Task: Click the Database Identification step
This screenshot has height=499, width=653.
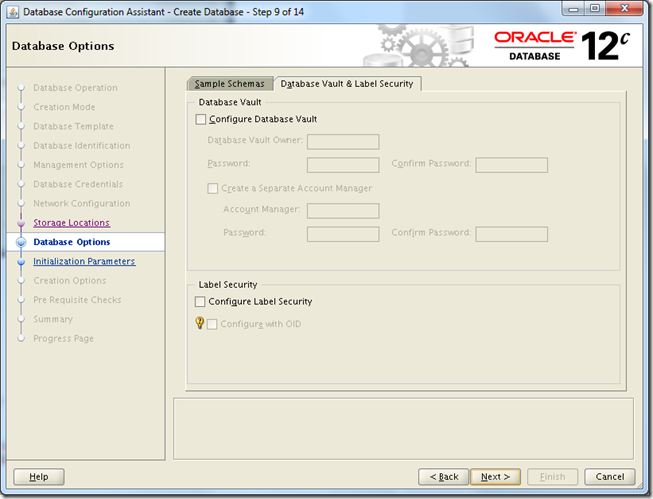Action: 82,145
